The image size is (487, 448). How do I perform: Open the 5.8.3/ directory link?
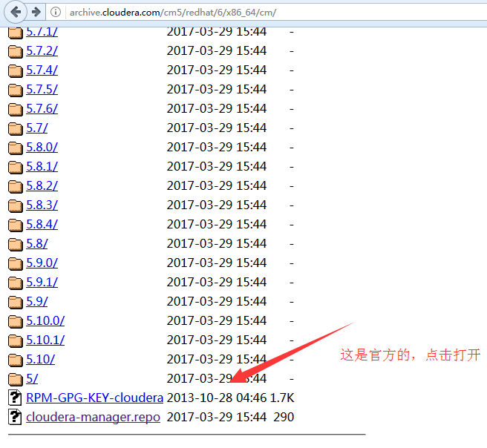42,205
